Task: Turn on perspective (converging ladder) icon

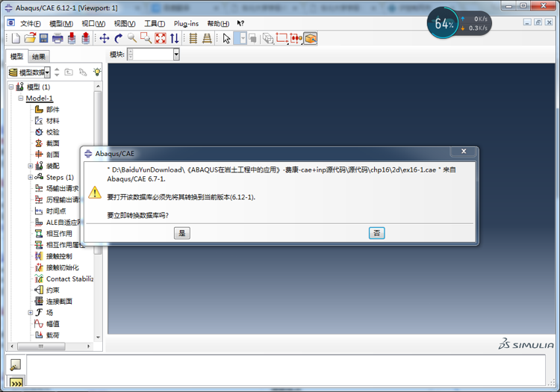Action: click(207, 38)
